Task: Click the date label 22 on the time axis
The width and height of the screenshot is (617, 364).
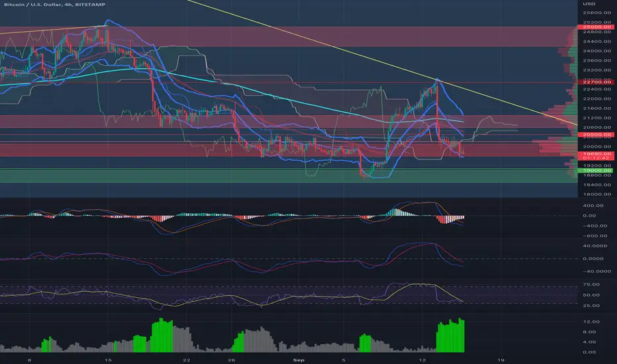Action: [187, 360]
